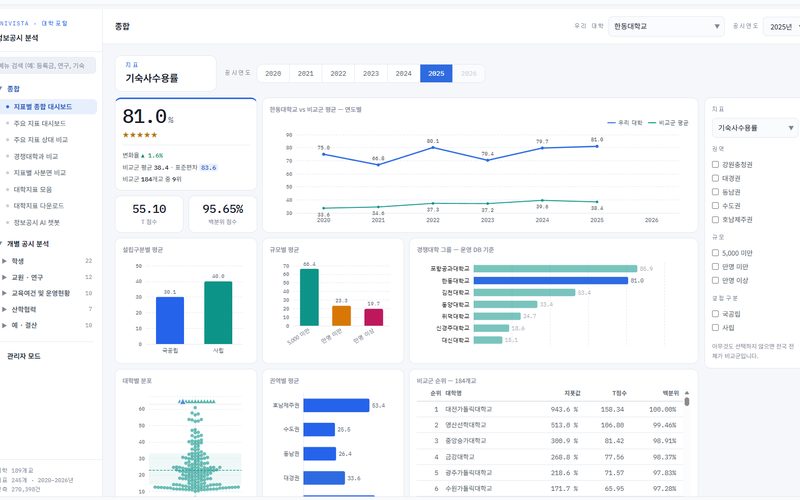Open 대학지표 다운로드 menu item
This screenshot has height=500, width=800.
click(x=39, y=206)
